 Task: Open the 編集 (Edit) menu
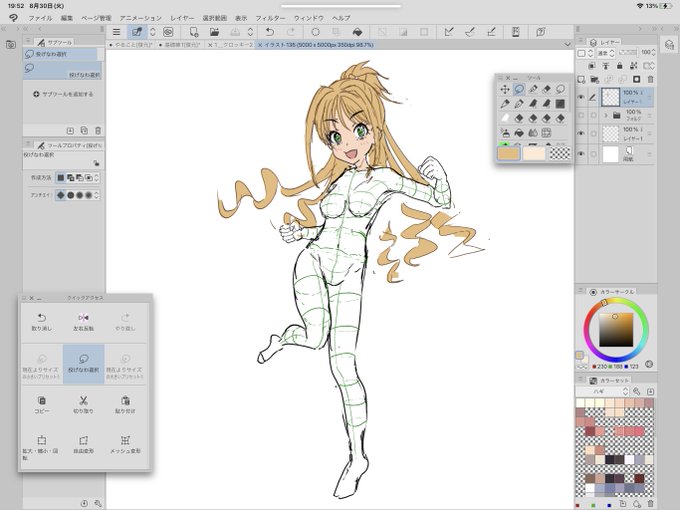[67, 18]
